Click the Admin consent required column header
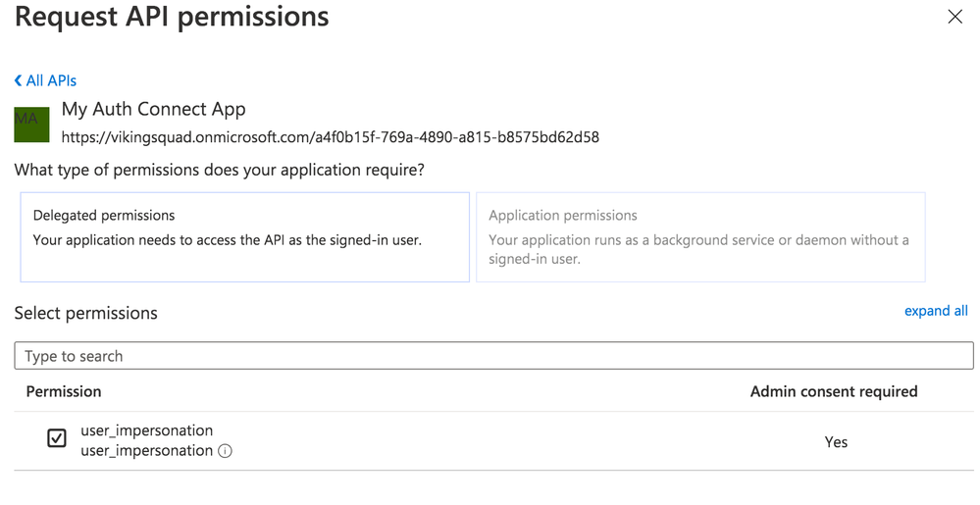Screen dimensions: 980x505 point(834,391)
